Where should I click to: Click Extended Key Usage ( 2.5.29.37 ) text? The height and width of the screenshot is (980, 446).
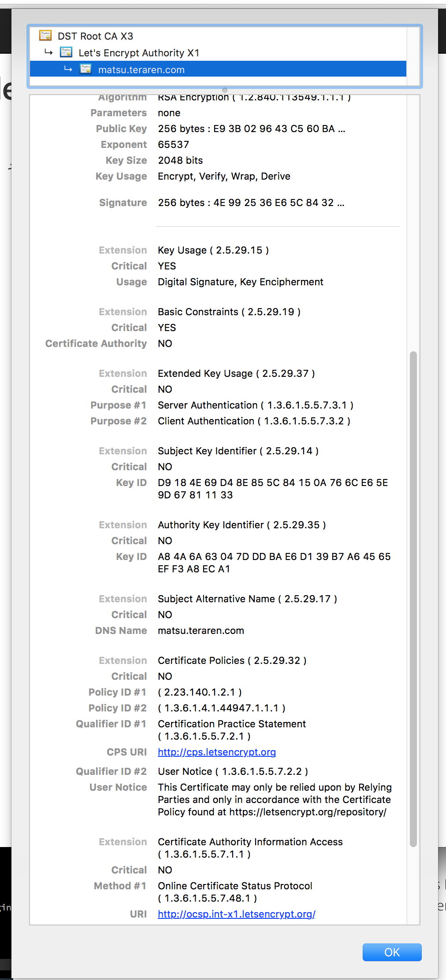(x=237, y=373)
